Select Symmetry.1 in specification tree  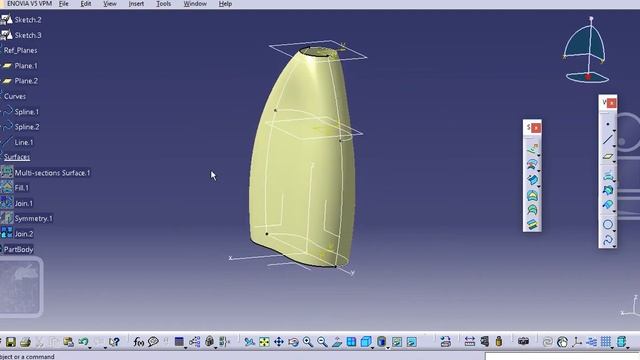33,219
